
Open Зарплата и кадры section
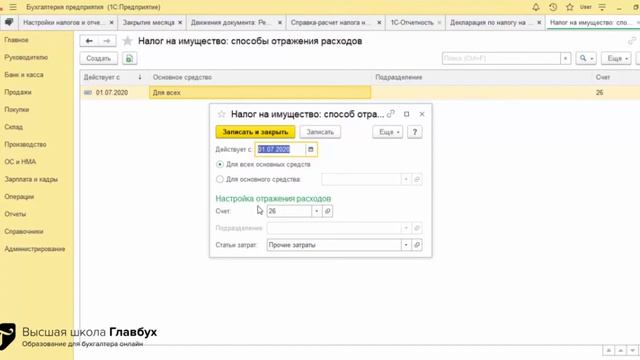coord(31,179)
